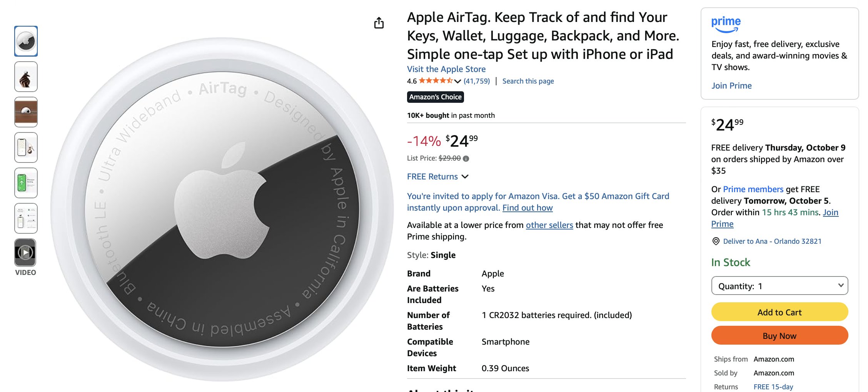Select the green battery phone thumbnail

pyautogui.click(x=26, y=183)
